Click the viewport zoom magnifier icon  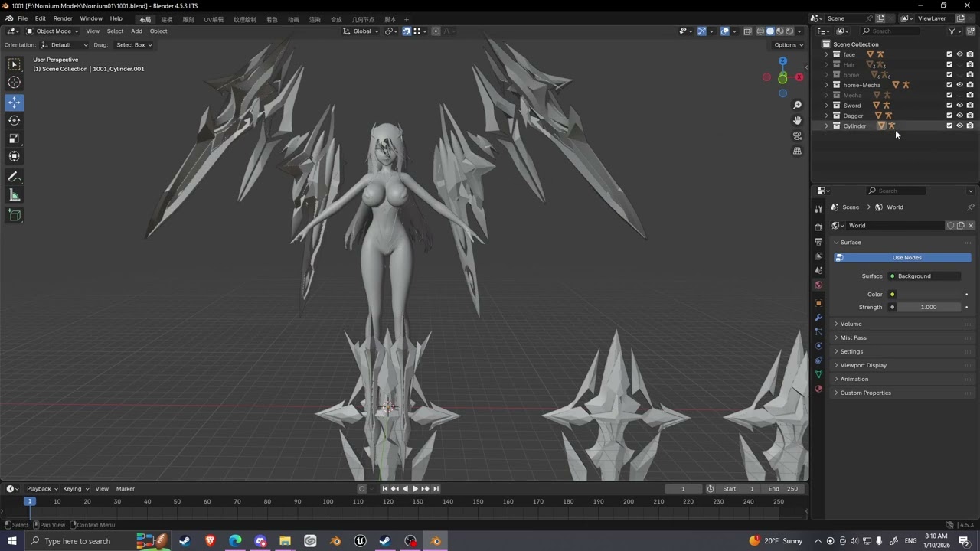click(x=797, y=105)
